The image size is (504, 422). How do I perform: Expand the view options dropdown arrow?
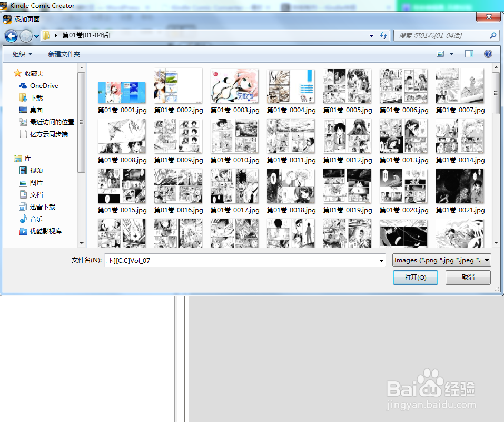tap(452, 54)
